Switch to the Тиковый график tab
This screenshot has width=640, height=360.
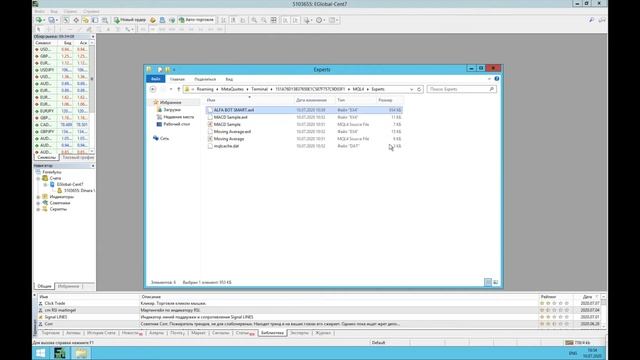[x=78, y=157]
